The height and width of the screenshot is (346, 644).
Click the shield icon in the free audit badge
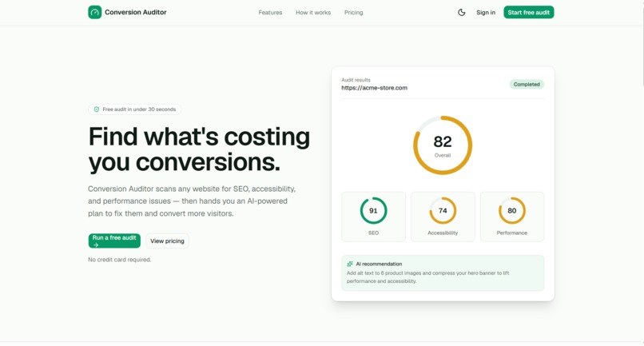[97, 109]
